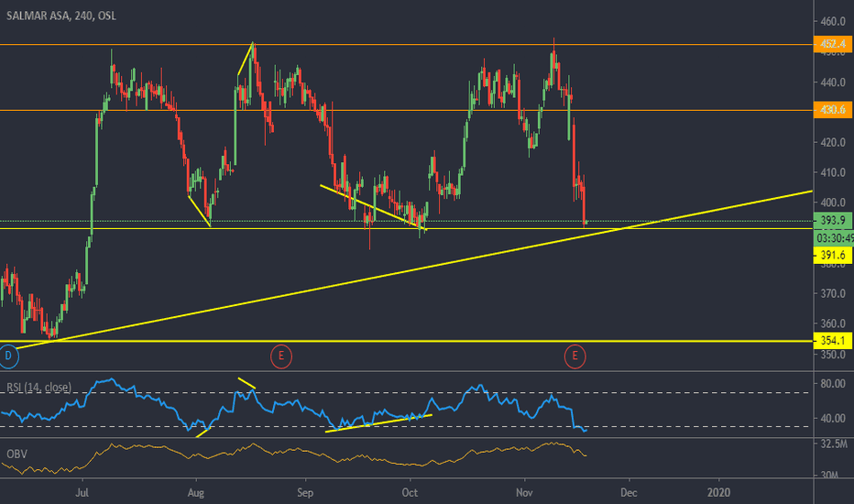Screen dimensions: 854x504
Task: Click the Sep label on the time axis
Action: 305,493
